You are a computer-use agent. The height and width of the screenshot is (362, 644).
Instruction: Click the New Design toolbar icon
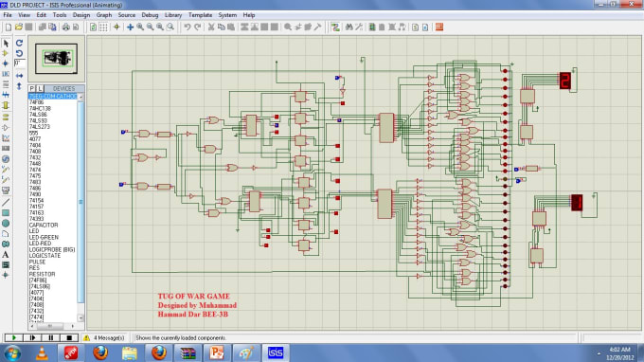tap(9, 27)
